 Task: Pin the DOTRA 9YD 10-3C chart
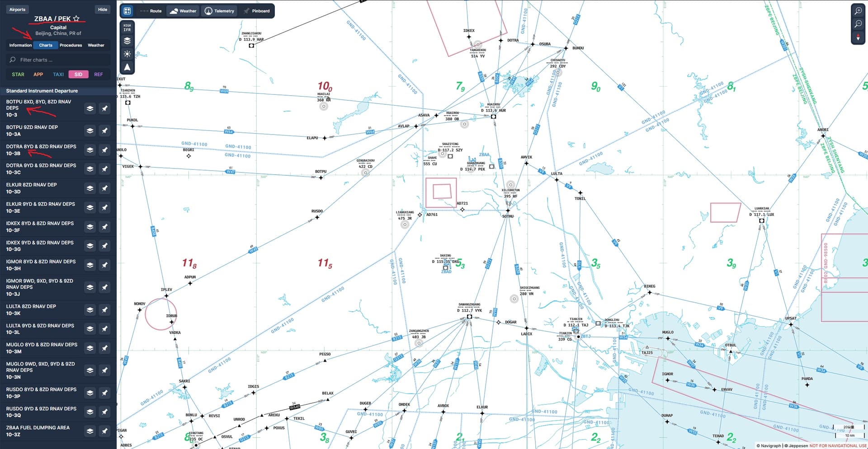pyautogui.click(x=104, y=169)
